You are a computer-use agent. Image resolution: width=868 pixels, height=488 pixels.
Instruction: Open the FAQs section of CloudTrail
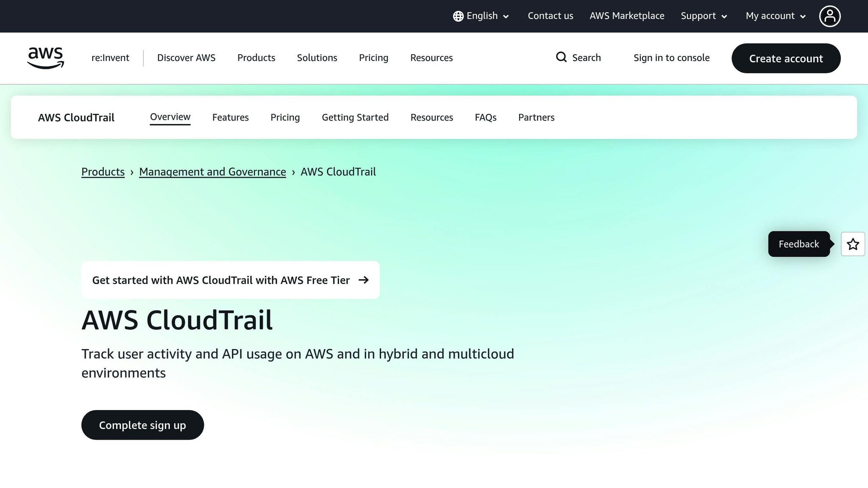(485, 117)
